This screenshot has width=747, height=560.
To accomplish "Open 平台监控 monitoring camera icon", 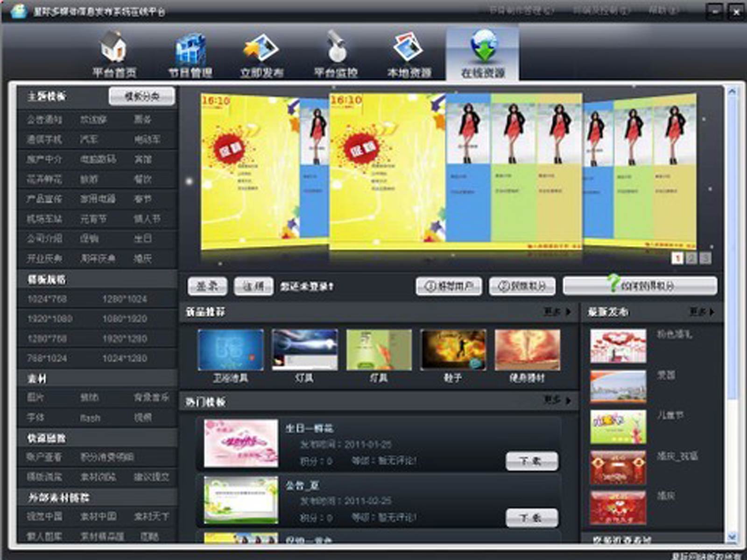I will coord(336,48).
